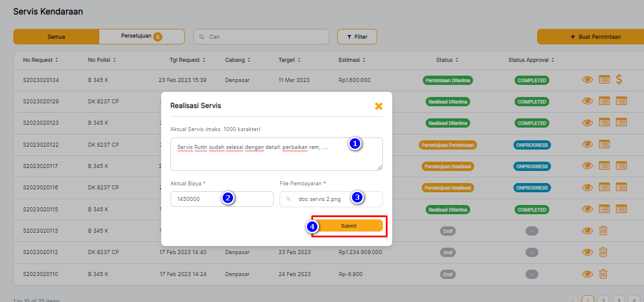View details of request S2023020134
Image resolution: width=644 pixels, height=302 pixels.
pyautogui.click(x=587, y=80)
